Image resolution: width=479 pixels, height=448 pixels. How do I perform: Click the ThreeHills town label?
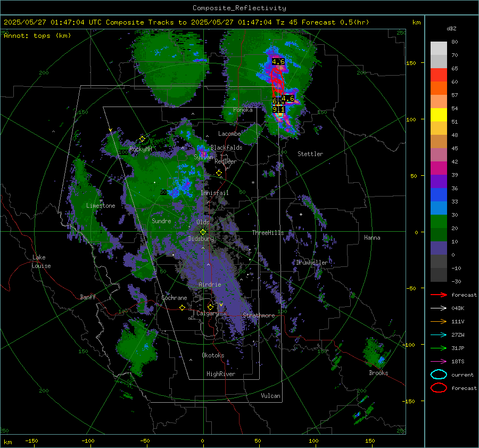[268, 233]
